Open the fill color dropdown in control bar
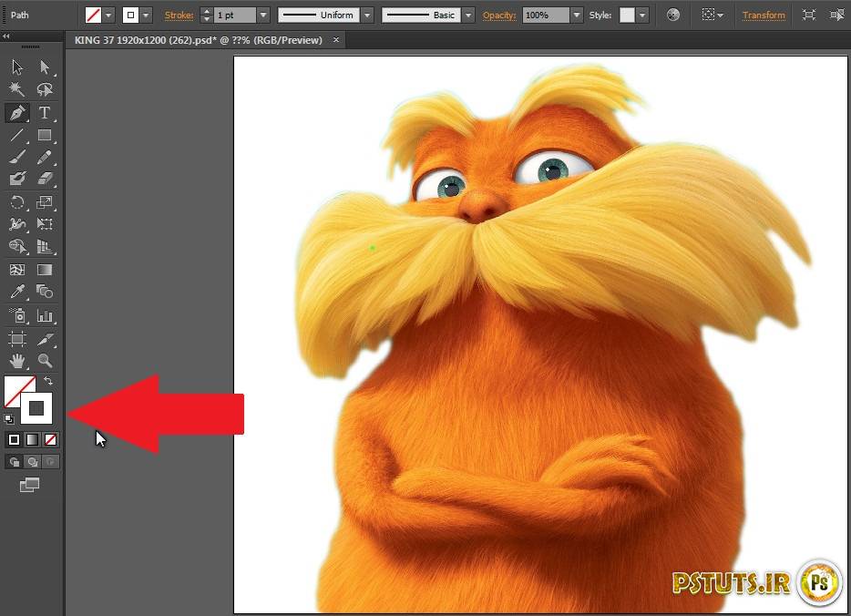Viewport: 851px width, 616px height. pos(108,15)
